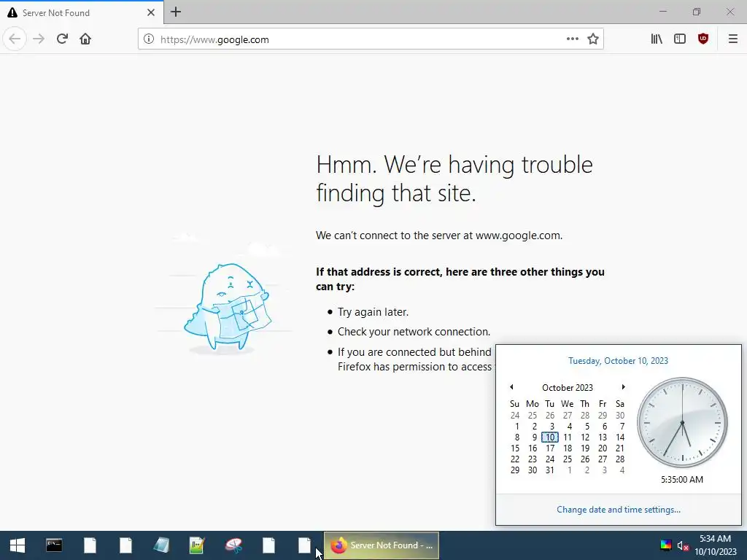Show the previous month in calendar
This screenshot has height=560, width=747.
511,387
